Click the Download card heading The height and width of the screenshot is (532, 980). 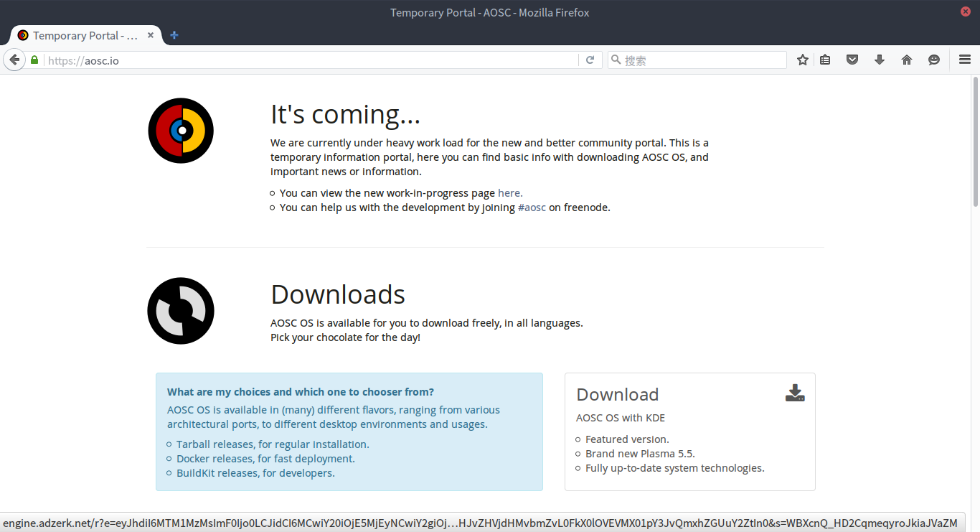coord(618,395)
